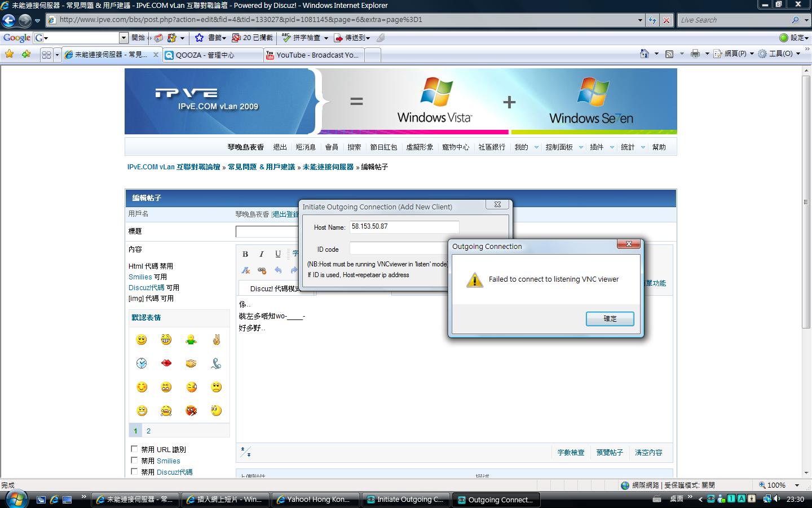This screenshot has width=812, height=508.
Task: Click inside the Host Name input field
Action: pyautogui.click(x=404, y=227)
